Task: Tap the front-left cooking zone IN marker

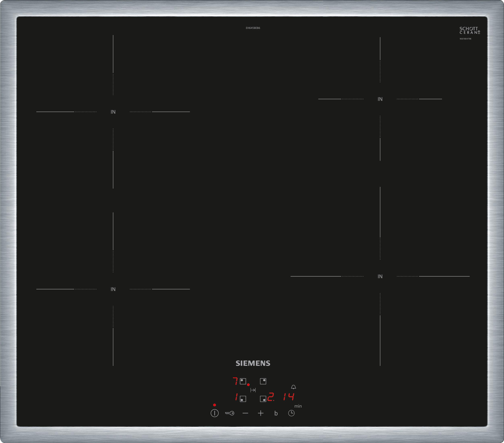Action: tap(113, 289)
